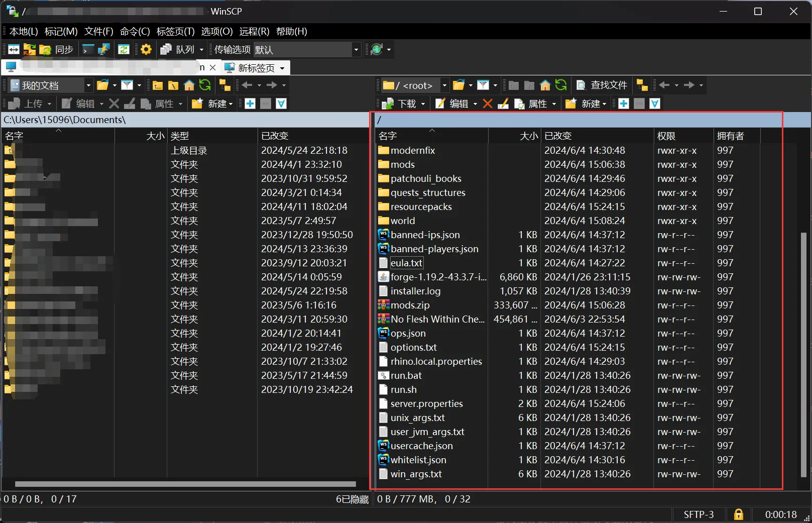812x523 pixels.
Task: Click the globe reconnect session icon
Action: [377, 49]
